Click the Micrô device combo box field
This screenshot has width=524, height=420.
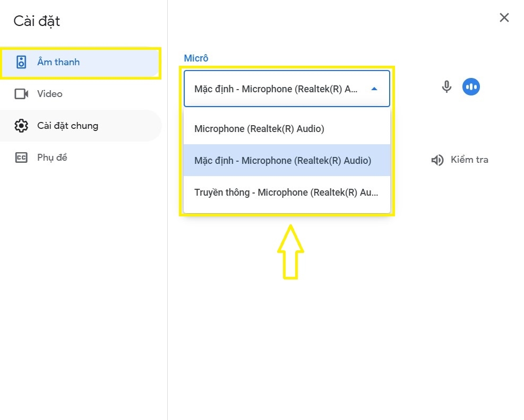(287, 89)
